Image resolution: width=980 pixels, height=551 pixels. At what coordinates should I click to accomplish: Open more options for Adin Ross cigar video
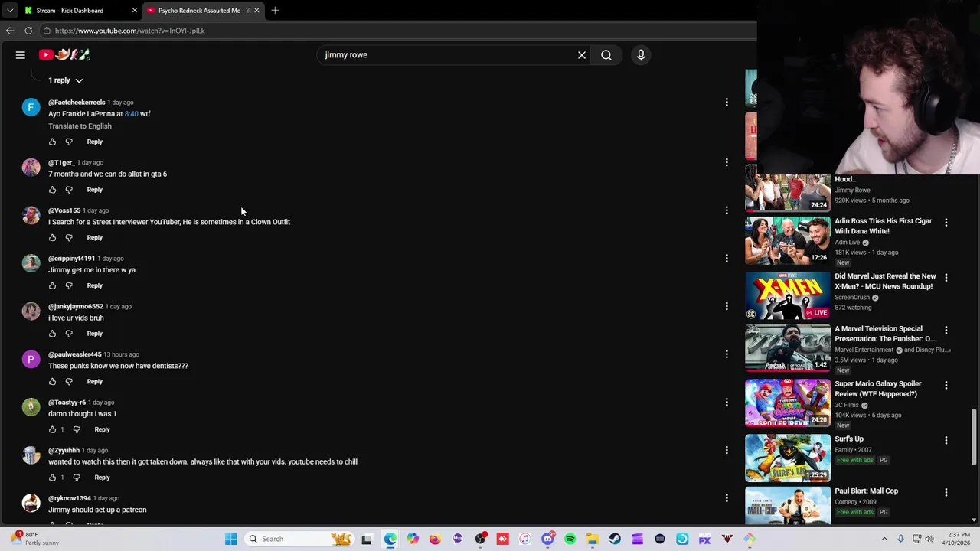(946, 223)
